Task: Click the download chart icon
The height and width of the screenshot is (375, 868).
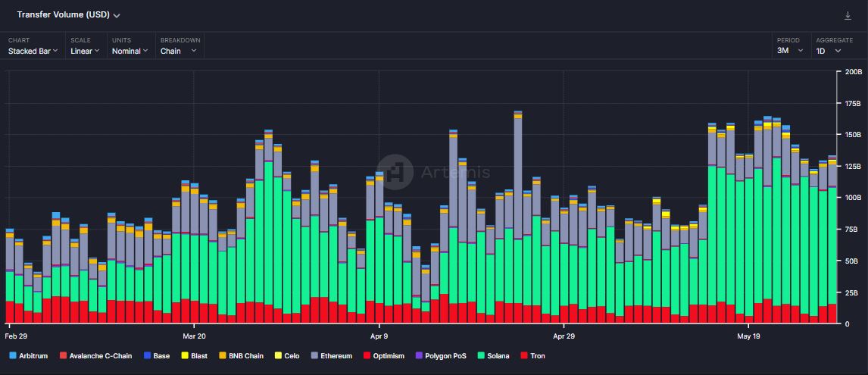Action: pos(848,15)
